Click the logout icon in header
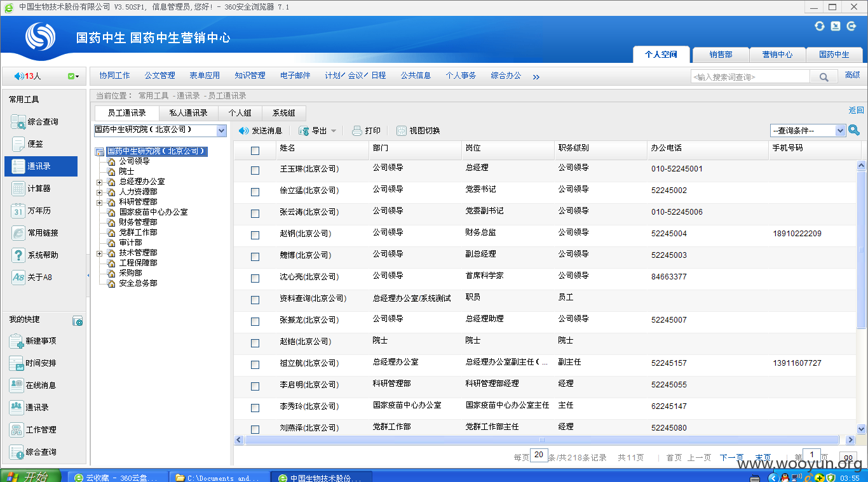 (851, 26)
